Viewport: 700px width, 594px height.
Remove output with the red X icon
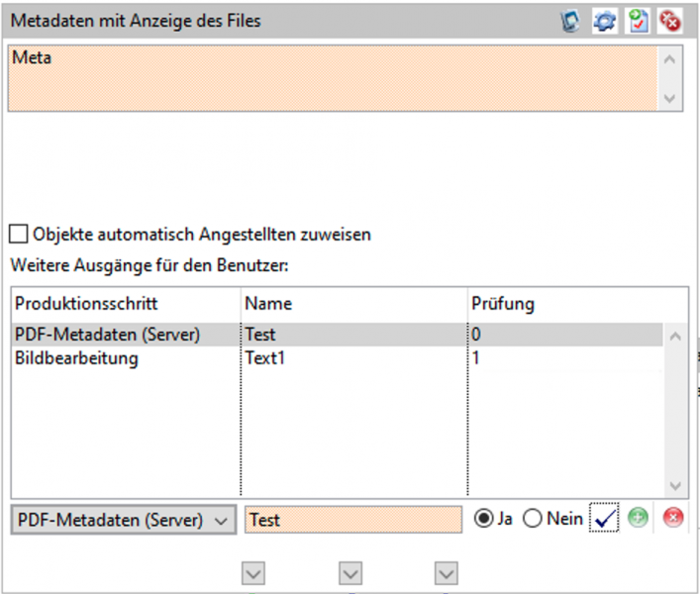[673, 519]
